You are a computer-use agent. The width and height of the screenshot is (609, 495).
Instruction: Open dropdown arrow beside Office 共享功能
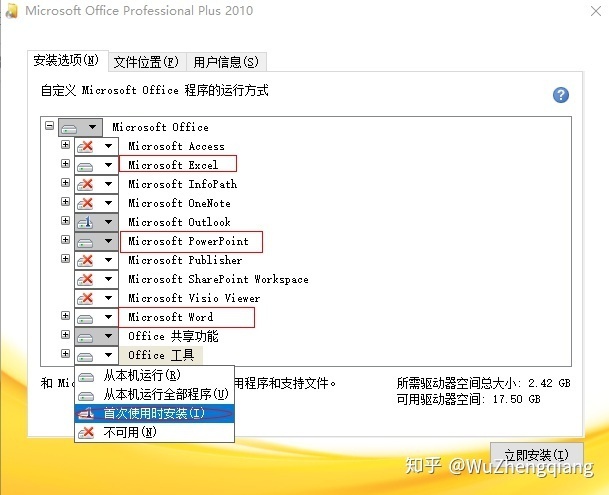(x=108, y=336)
